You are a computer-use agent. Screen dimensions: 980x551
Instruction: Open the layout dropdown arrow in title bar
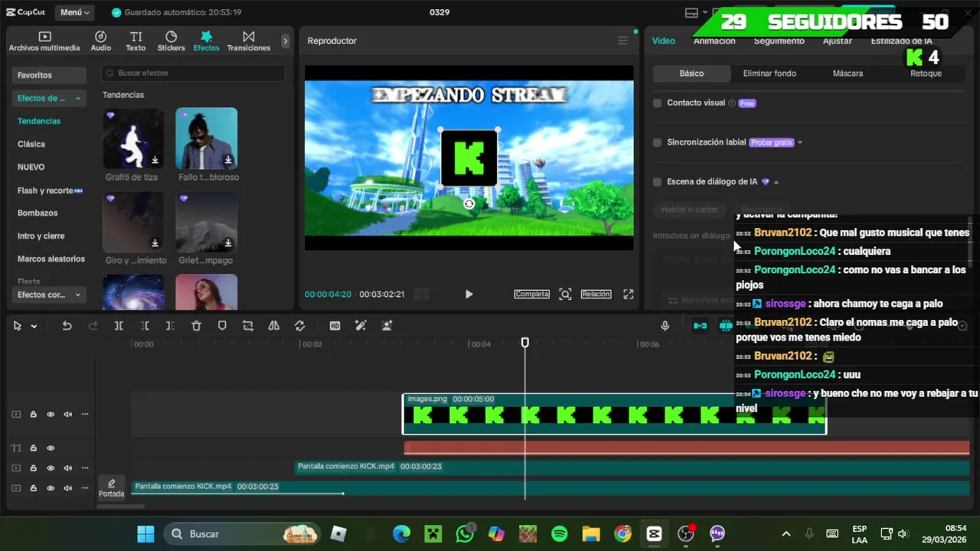pos(706,12)
